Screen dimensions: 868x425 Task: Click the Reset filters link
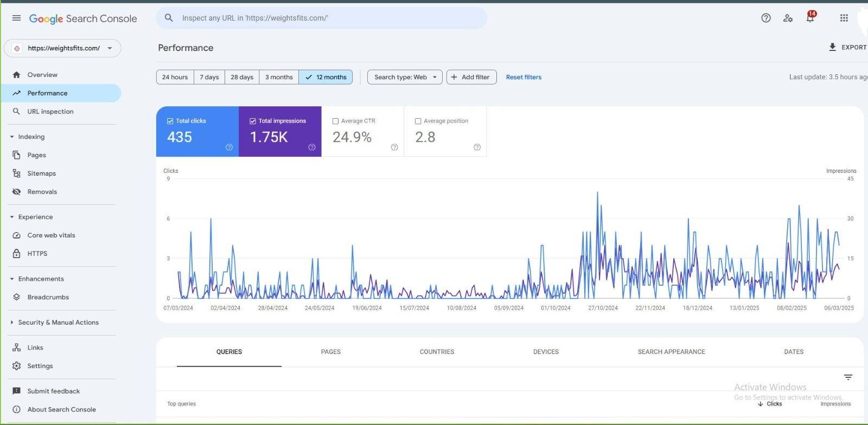pyautogui.click(x=524, y=77)
